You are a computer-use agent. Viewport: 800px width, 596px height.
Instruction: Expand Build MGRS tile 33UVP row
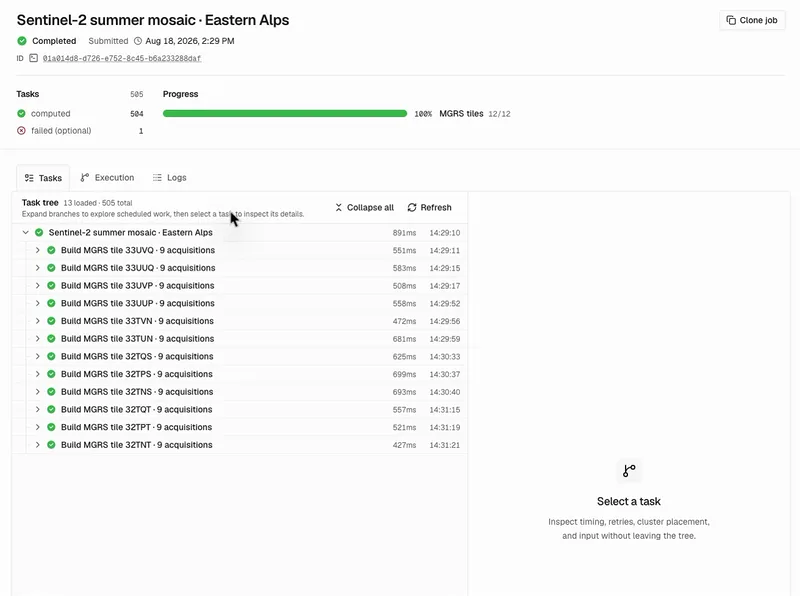click(37, 286)
